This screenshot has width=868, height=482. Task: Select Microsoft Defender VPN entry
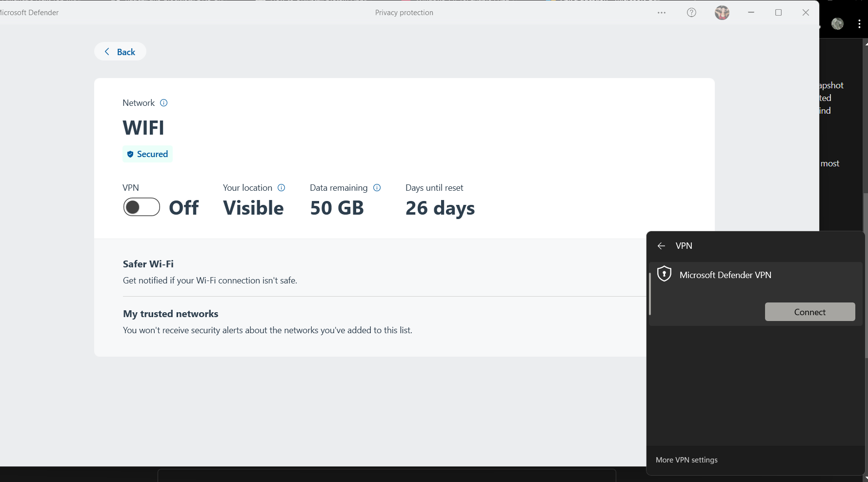click(x=756, y=294)
